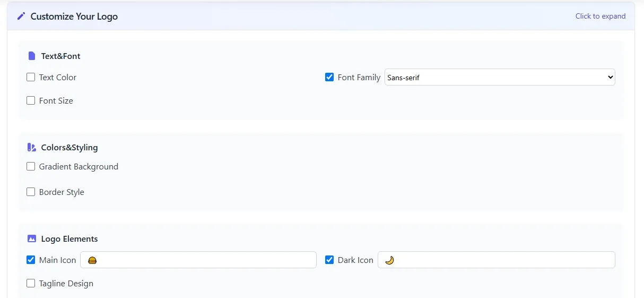The width and height of the screenshot is (644, 298).
Task: Click the Font Size label
Action: point(56,100)
